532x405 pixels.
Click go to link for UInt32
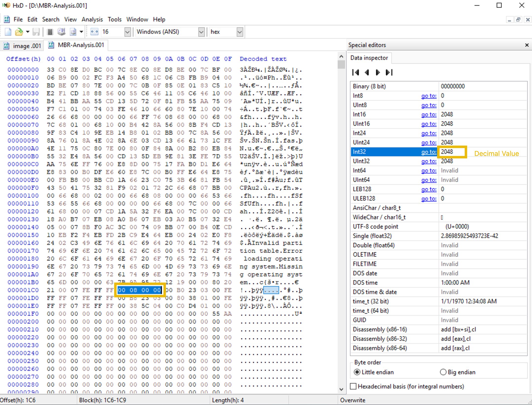(429, 161)
